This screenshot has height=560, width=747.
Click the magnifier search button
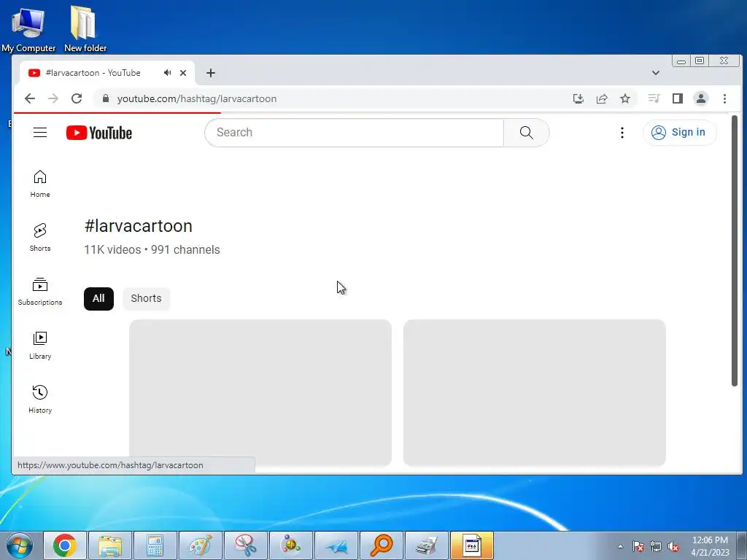click(527, 133)
